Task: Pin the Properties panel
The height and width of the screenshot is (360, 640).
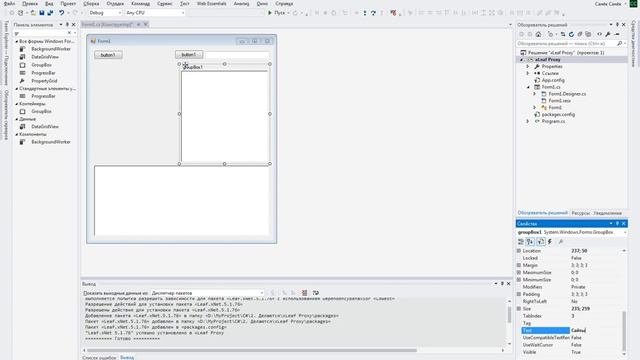Action: (617, 224)
